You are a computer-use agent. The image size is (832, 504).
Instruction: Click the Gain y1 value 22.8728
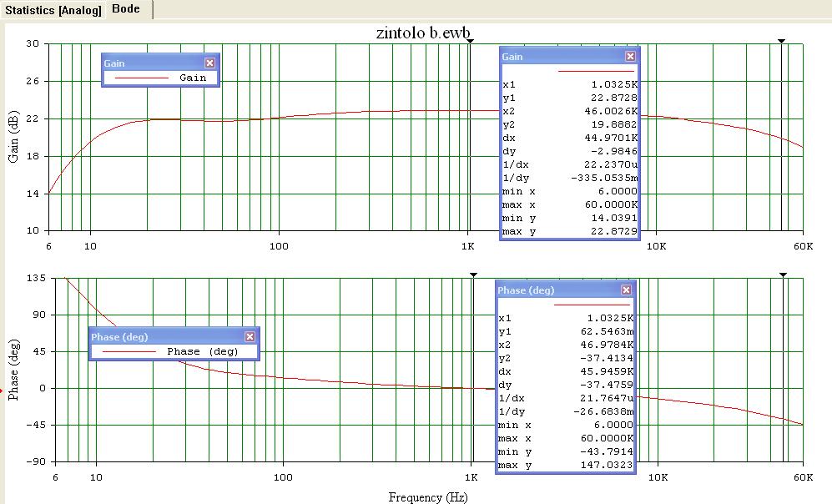point(614,98)
